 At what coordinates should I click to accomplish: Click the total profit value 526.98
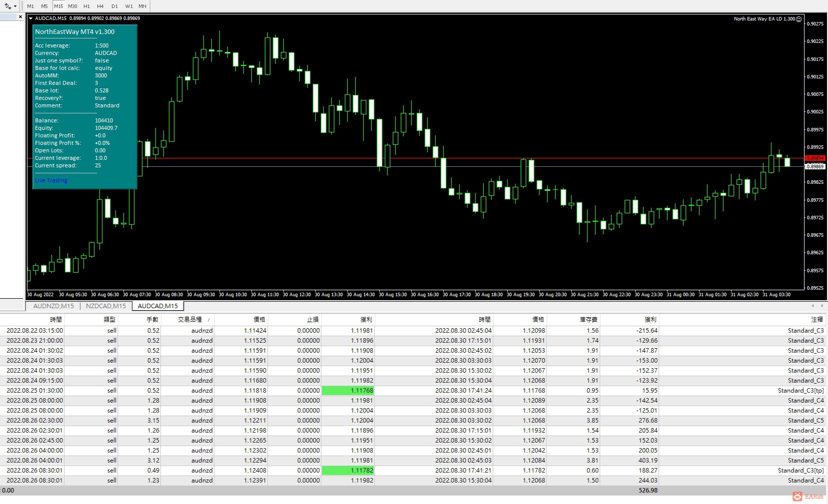(x=648, y=491)
